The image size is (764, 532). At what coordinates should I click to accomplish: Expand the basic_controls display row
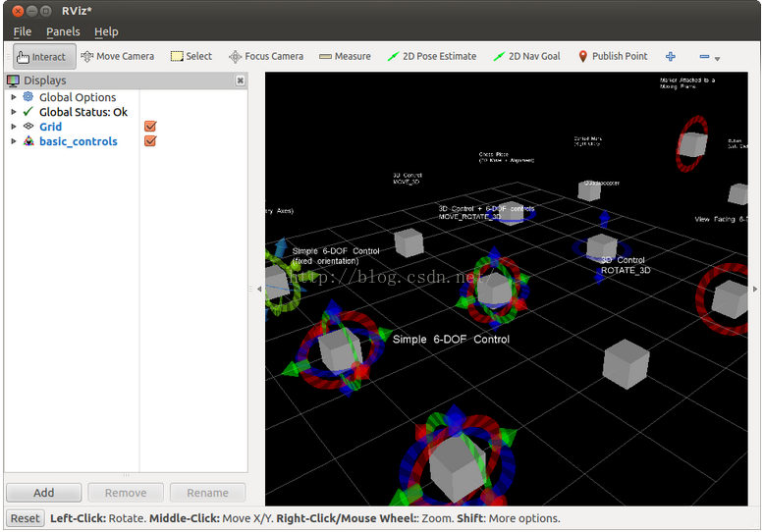tap(14, 141)
